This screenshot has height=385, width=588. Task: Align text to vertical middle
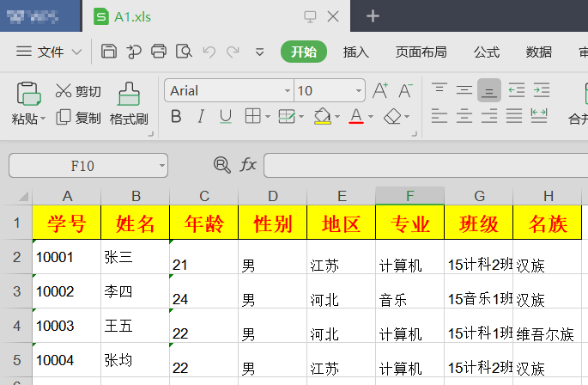tap(464, 90)
